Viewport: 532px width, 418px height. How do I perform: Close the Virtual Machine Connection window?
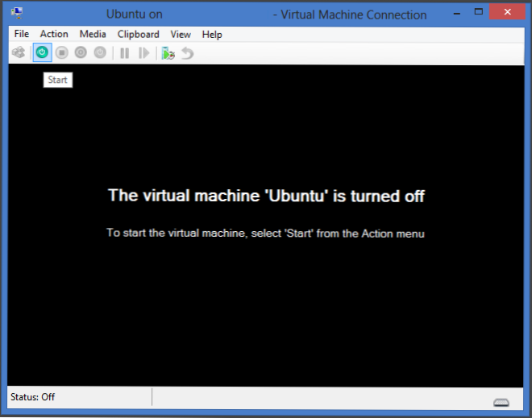(507, 12)
